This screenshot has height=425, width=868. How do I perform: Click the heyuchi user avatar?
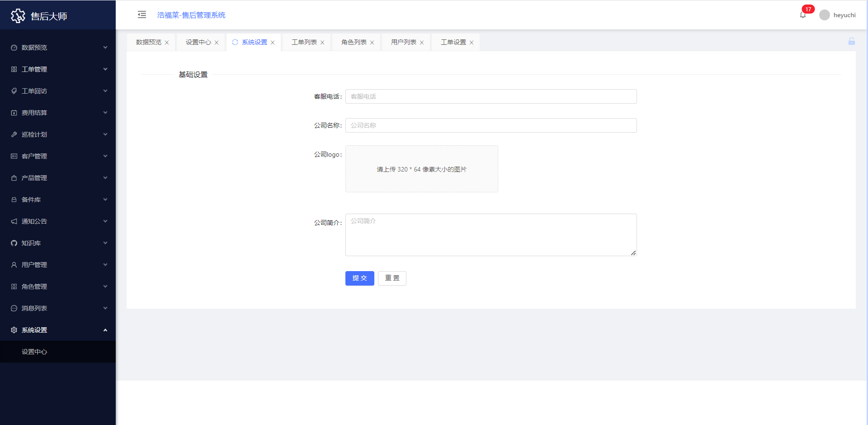(x=825, y=15)
